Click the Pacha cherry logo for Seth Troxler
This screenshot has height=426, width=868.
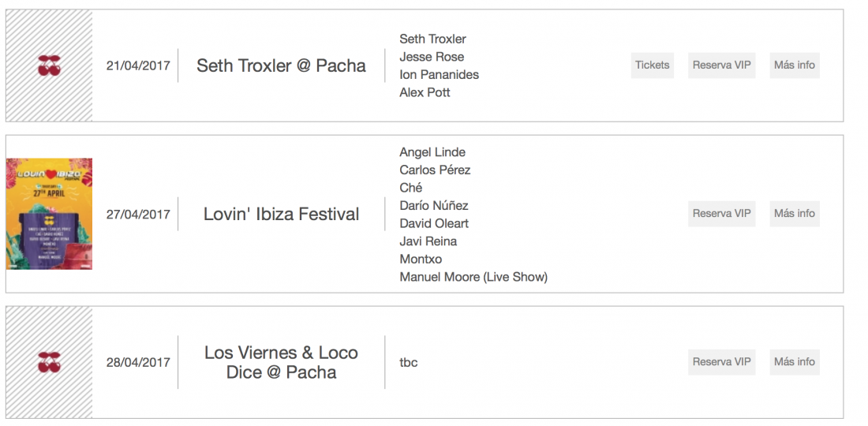click(x=49, y=65)
